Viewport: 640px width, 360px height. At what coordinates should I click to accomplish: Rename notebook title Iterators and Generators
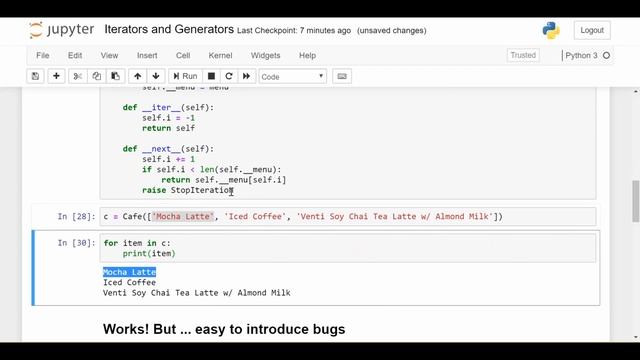169,29
